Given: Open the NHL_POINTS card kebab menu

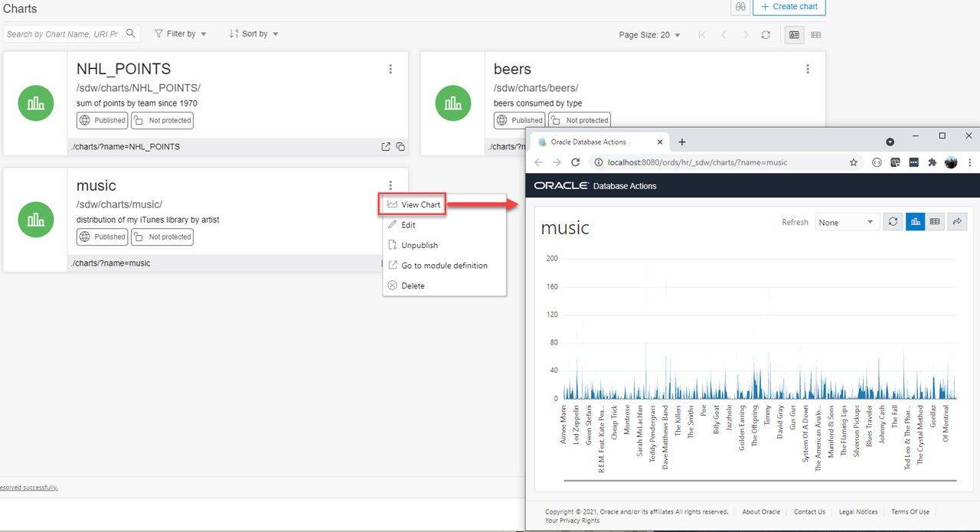Looking at the screenshot, I should click(390, 69).
